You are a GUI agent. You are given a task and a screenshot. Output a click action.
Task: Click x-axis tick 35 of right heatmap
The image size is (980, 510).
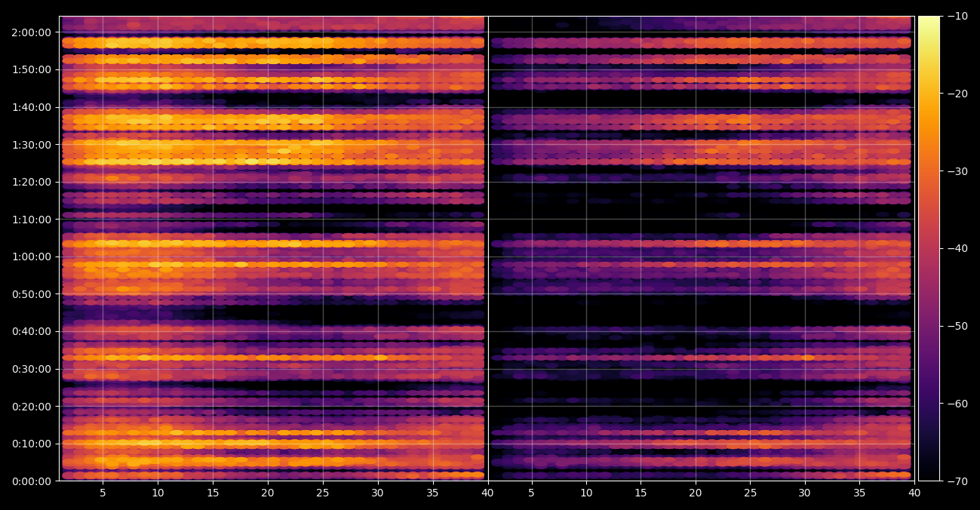coord(859,493)
